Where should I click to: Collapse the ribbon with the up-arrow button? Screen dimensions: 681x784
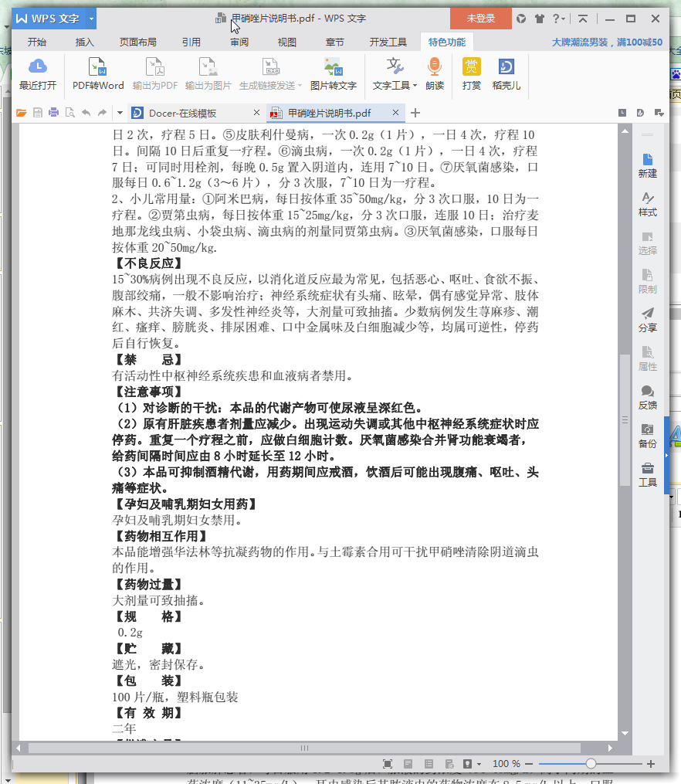click(583, 19)
